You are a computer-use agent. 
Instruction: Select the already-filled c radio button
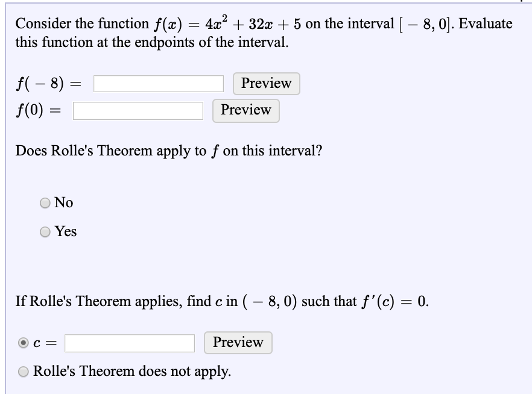[22, 343]
